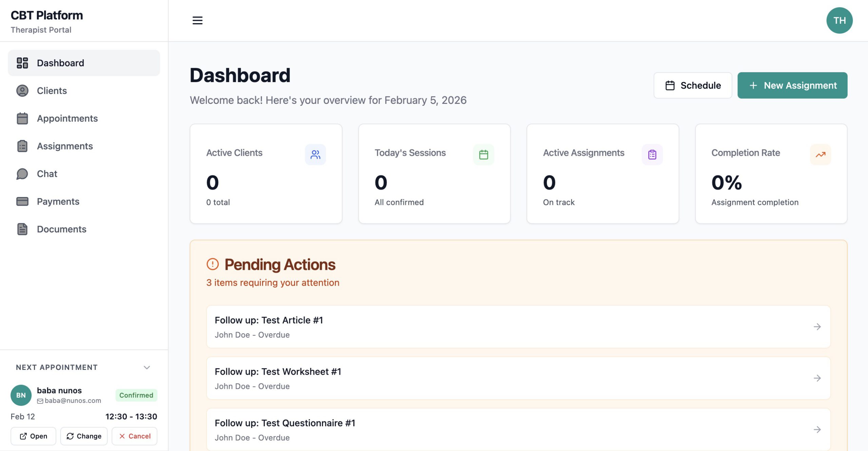
Task: Open Payments page from sidebar
Action: 58,202
